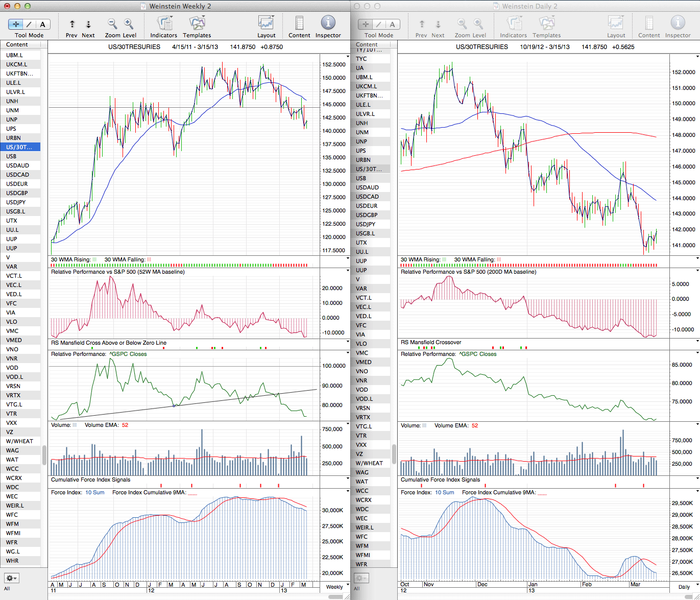
Task: Open the Templates toolbar menu
Action: 197,23
